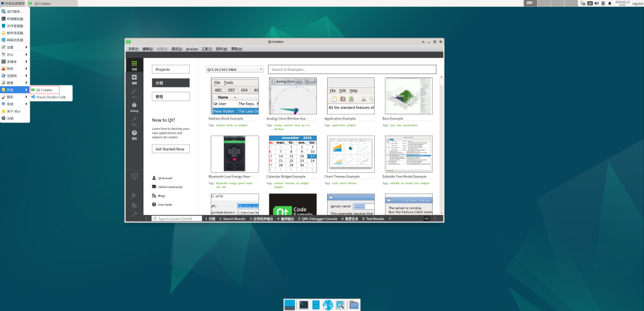The width and height of the screenshot is (644, 311).
Task: Open the Analog Clock Window example thumbnail
Action: point(292,96)
